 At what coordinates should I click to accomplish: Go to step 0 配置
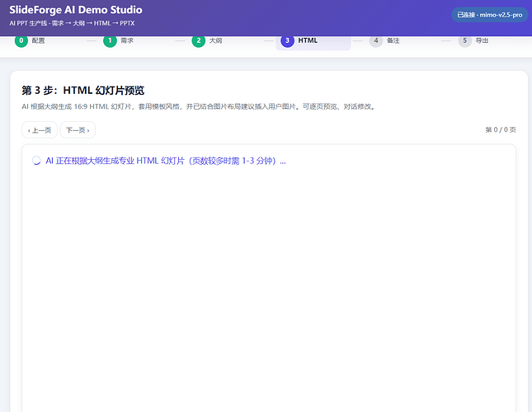(x=30, y=40)
